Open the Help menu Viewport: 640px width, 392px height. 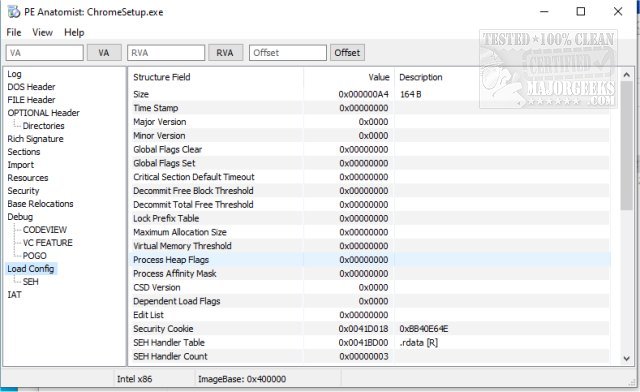point(74,32)
